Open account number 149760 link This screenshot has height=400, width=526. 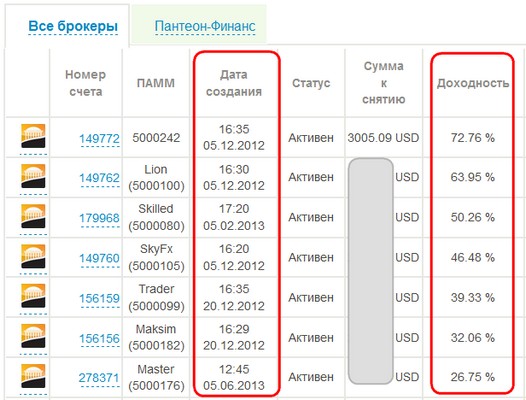coord(99,258)
